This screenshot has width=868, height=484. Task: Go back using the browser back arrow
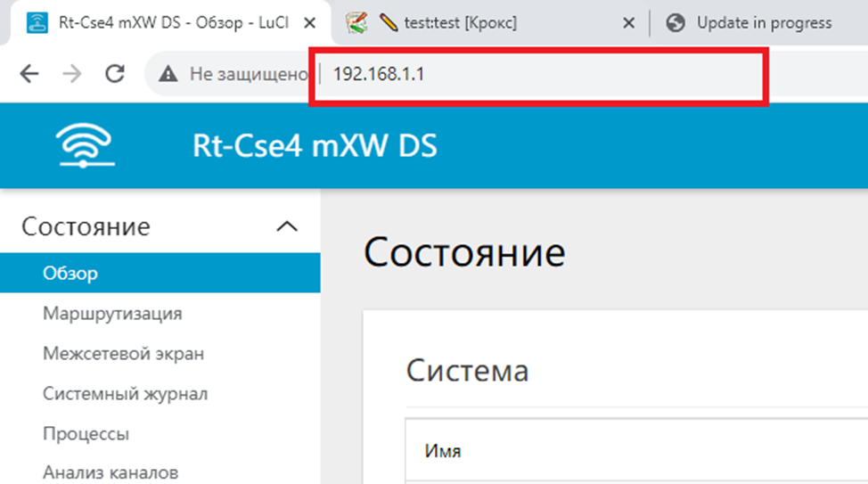pyautogui.click(x=29, y=73)
